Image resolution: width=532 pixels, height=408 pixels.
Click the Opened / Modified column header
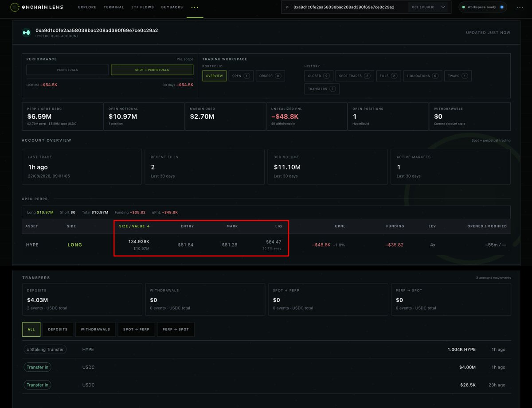click(487, 226)
